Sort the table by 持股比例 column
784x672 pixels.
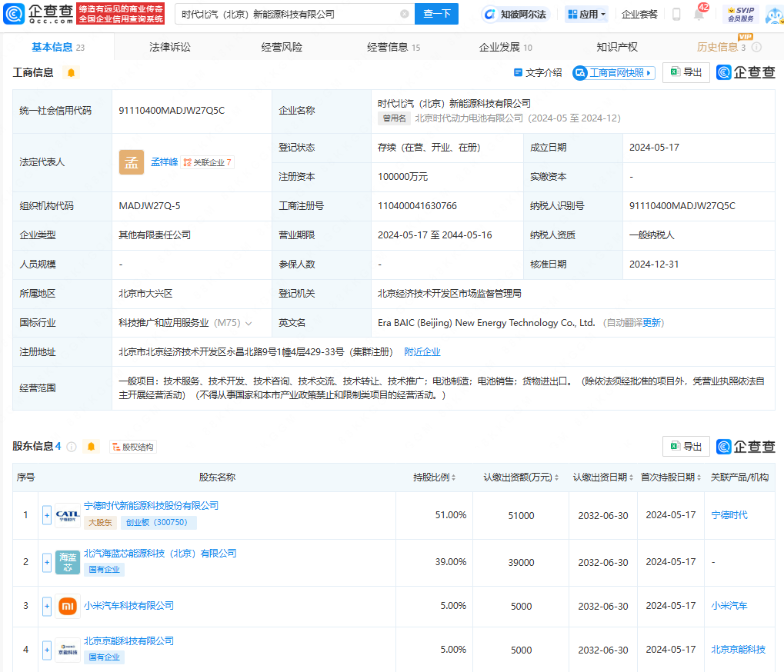click(435, 477)
